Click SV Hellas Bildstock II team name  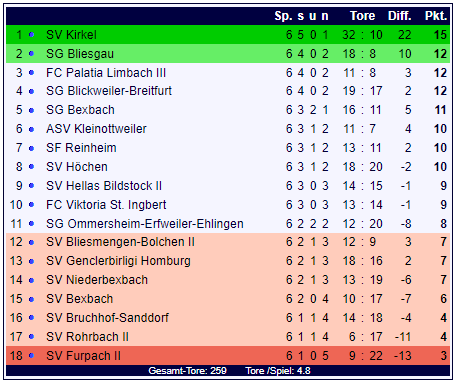pyautogui.click(x=104, y=186)
